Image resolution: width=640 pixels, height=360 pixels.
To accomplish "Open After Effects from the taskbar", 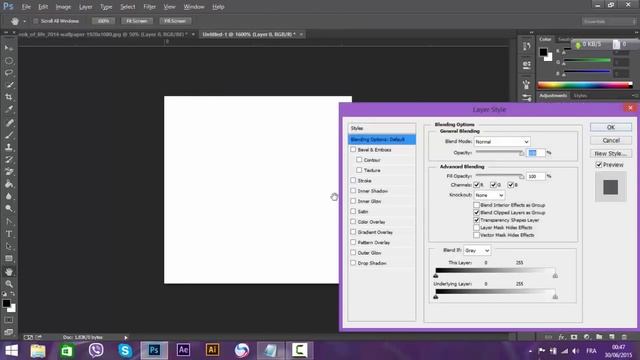I will (183, 350).
